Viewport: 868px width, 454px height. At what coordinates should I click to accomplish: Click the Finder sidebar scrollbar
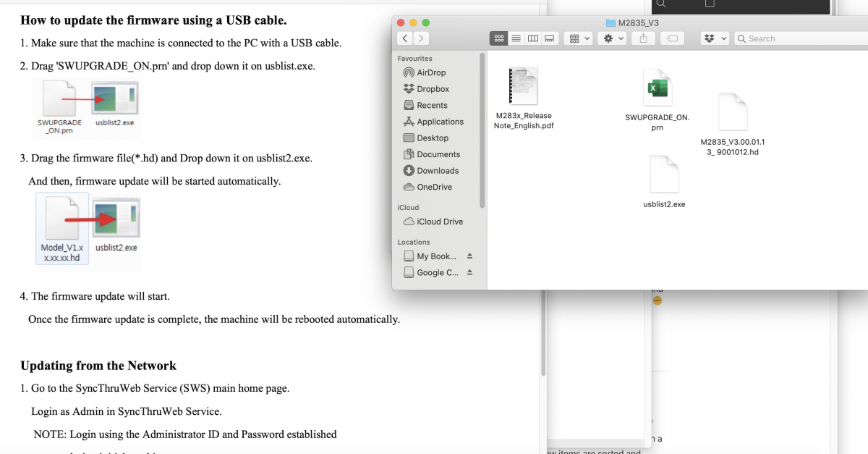click(x=482, y=130)
